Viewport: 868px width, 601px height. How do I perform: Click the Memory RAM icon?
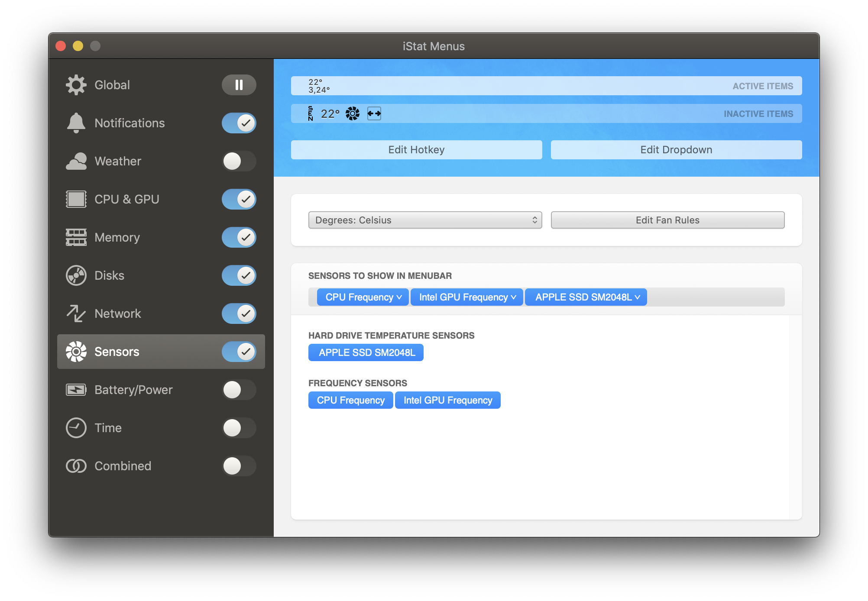pos(76,237)
